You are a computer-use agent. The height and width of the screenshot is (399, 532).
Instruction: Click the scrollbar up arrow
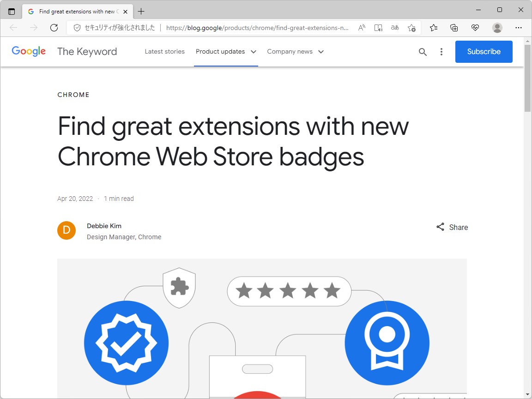click(x=527, y=41)
